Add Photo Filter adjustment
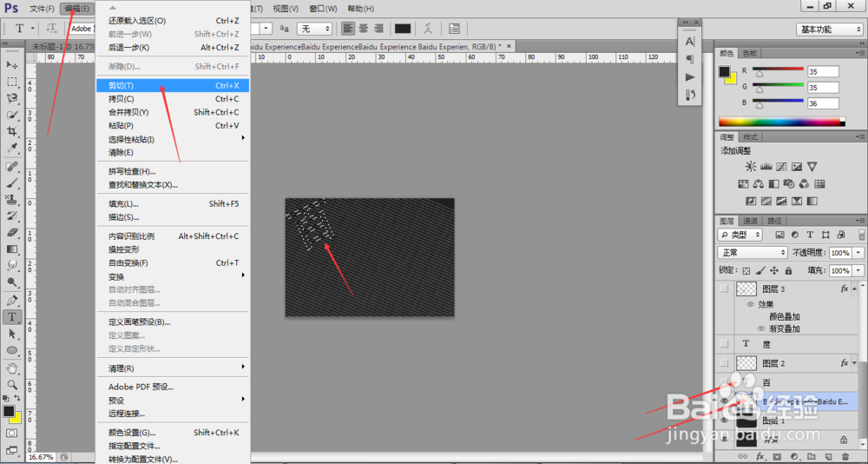The image size is (868, 464). pos(789,183)
